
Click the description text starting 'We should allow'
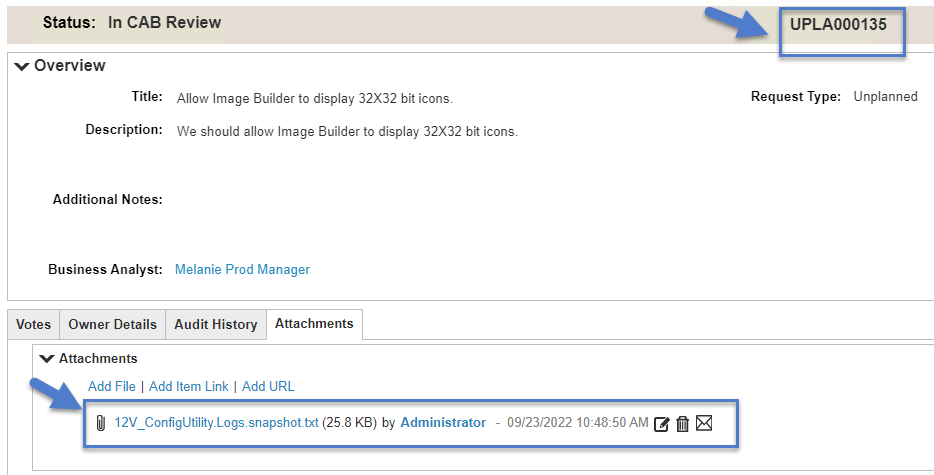347,131
